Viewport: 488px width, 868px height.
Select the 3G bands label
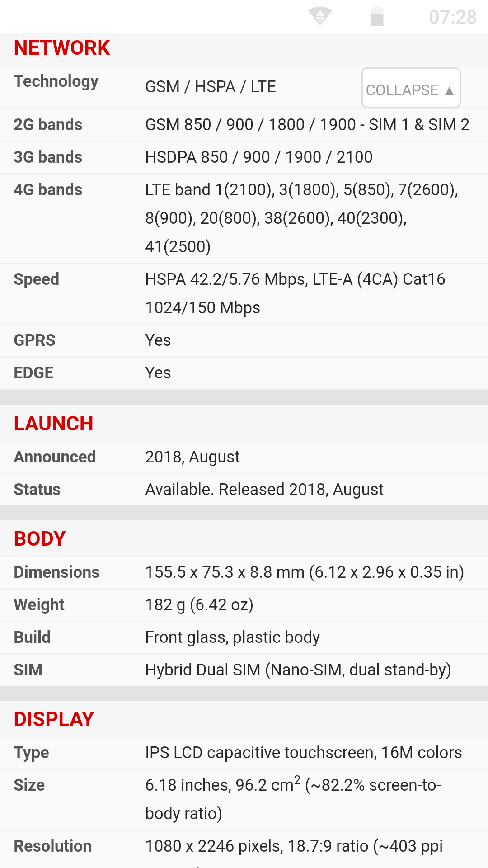click(48, 157)
